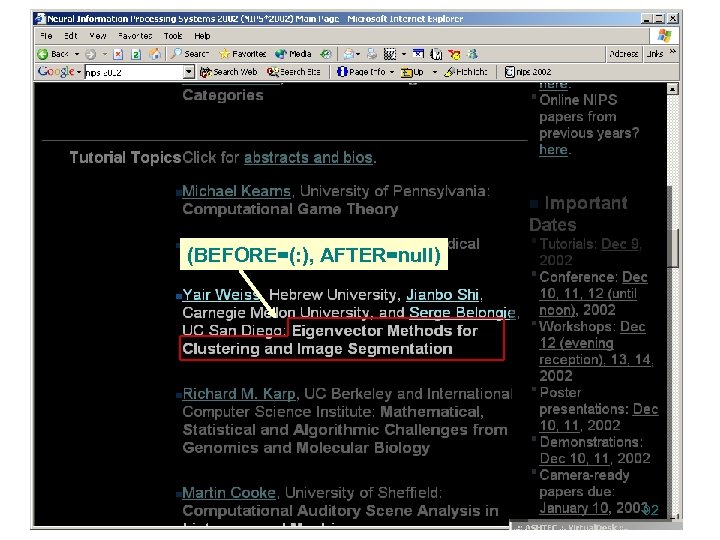Open the Yair Weiss link
Screen dimensions: 720x540
tap(221, 295)
